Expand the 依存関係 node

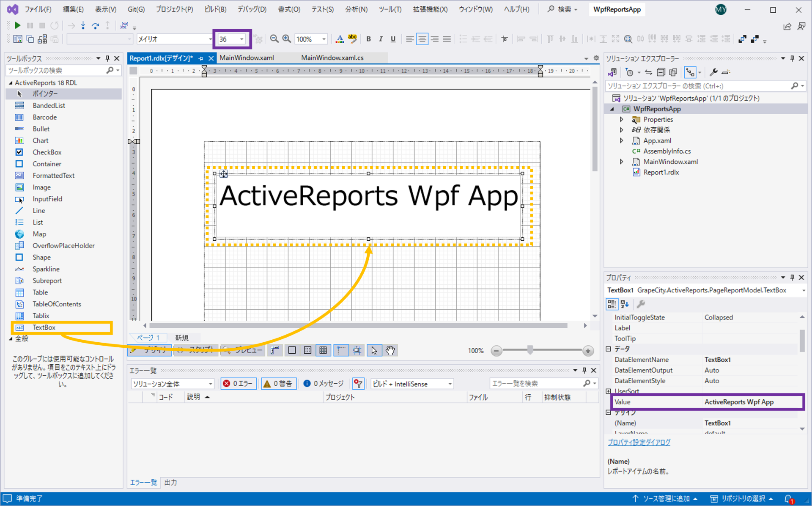pyautogui.click(x=622, y=130)
